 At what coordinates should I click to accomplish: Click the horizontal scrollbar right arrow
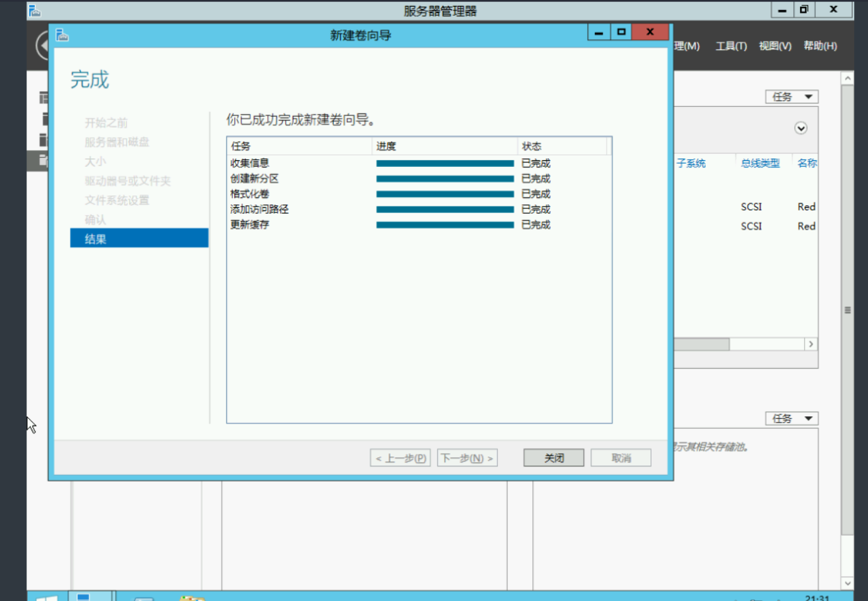(x=811, y=344)
